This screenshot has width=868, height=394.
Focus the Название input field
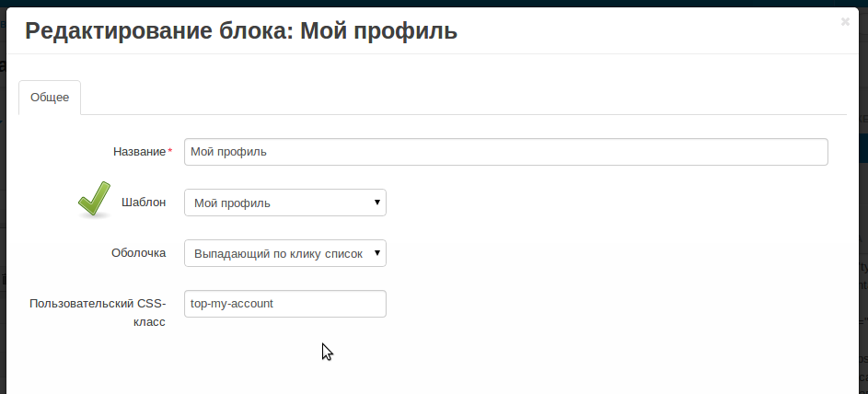pyautogui.click(x=505, y=152)
